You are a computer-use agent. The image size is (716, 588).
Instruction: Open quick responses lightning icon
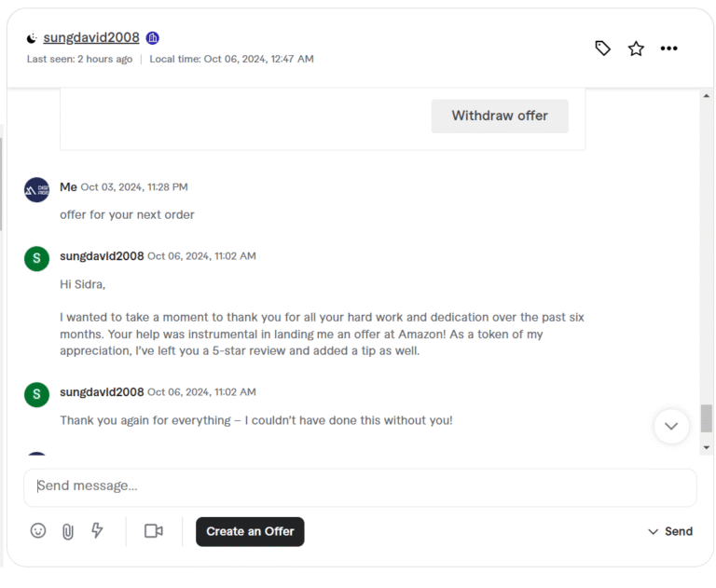[x=97, y=531]
